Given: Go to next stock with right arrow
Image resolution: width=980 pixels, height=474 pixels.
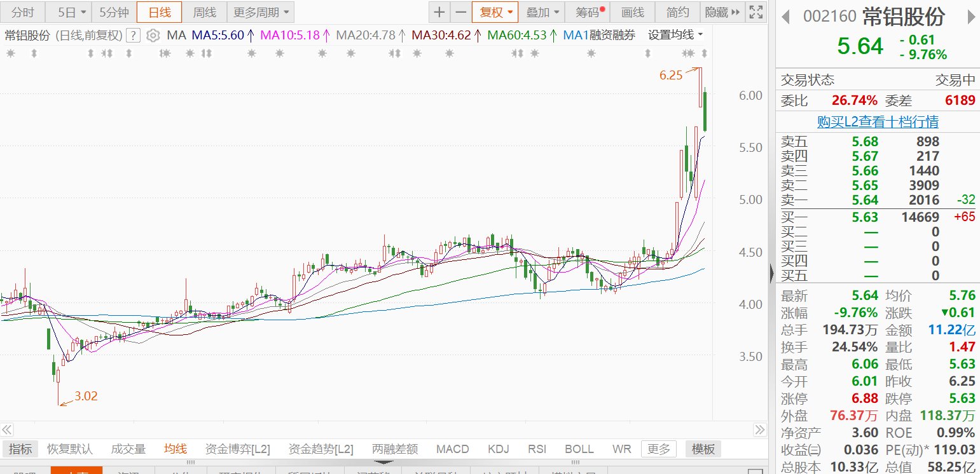Looking at the screenshot, I should [x=969, y=17].
